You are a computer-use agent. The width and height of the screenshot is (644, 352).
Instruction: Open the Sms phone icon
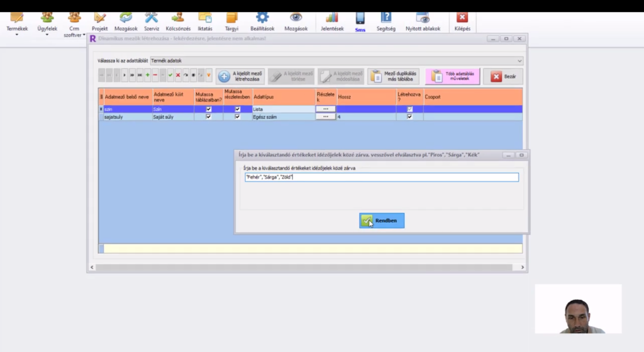[360, 19]
